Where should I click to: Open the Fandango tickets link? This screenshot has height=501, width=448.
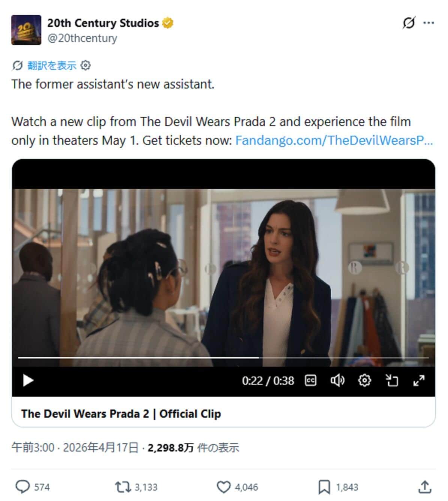point(334,140)
